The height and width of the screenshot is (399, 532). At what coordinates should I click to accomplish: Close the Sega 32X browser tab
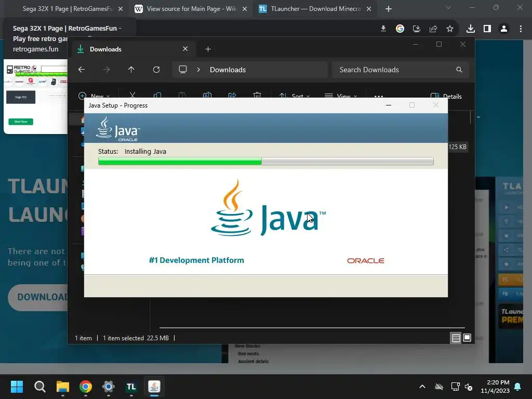pos(121,9)
